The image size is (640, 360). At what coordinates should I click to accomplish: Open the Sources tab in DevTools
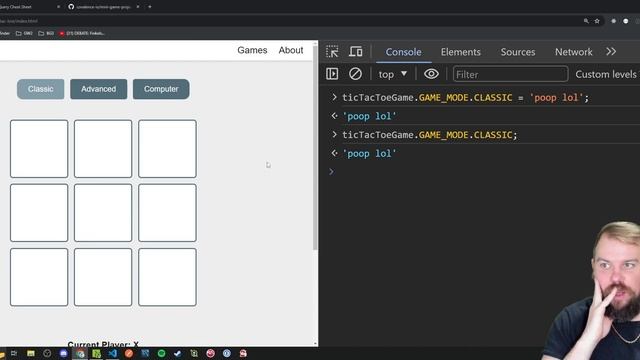(x=518, y=52)
